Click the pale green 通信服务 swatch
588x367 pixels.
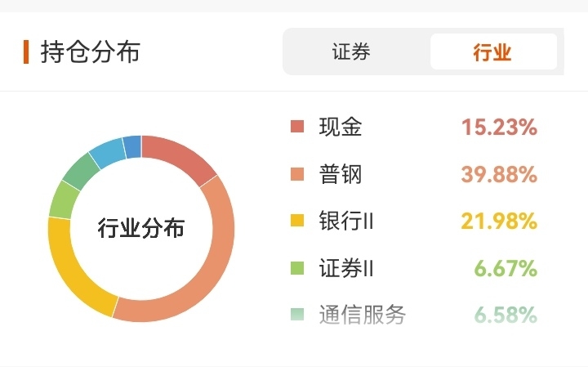297,314
